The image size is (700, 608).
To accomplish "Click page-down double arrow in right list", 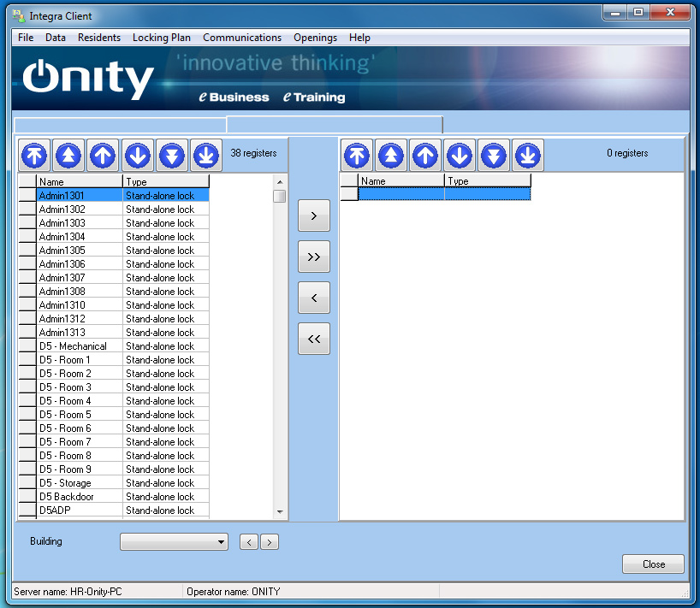I will pos(494,156).
